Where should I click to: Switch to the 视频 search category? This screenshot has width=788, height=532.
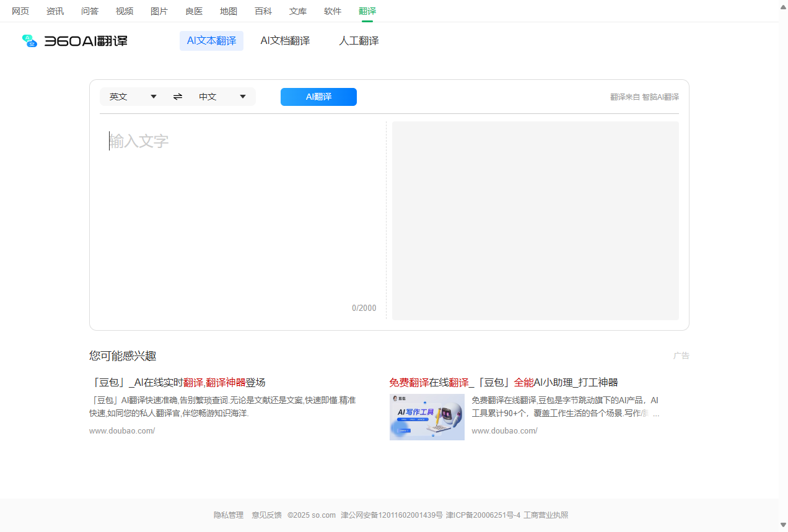coord(124,11)
